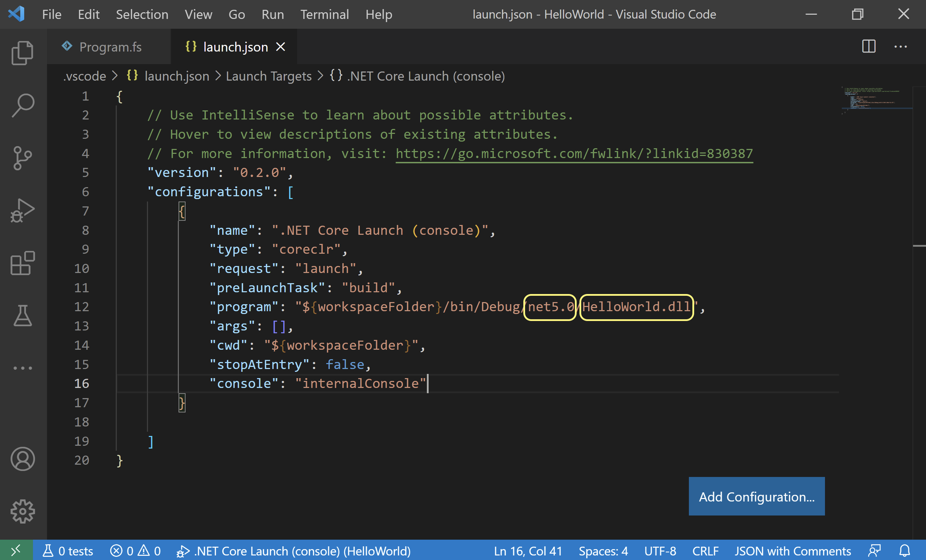Open the Explorer view in activity bar
This screenshot has width=926, height=560.
coord(22,53)
